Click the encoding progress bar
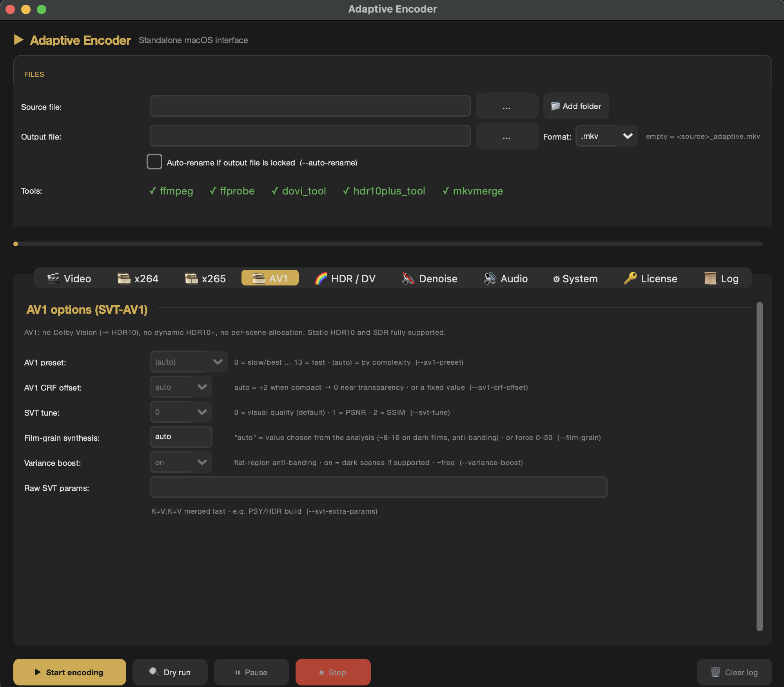Viewport: 784px width, 687px height. pyautogui.click(x=388, y=244)
